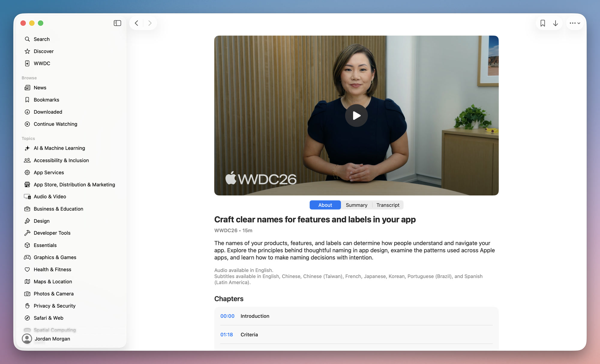Open the Continue Watching label
This screenshot has width=600, height=364.
pos(55,124)
